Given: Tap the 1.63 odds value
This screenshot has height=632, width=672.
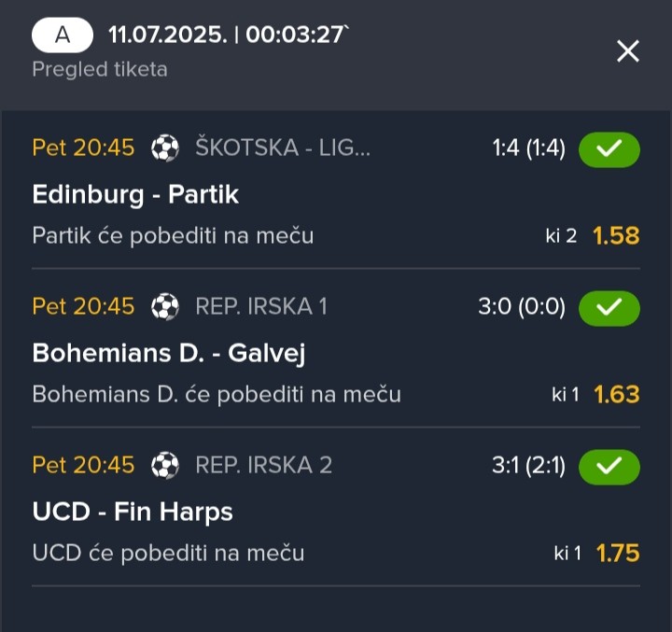Looking at the screenshot, I should pyautogui.click(x=617, y=394).
